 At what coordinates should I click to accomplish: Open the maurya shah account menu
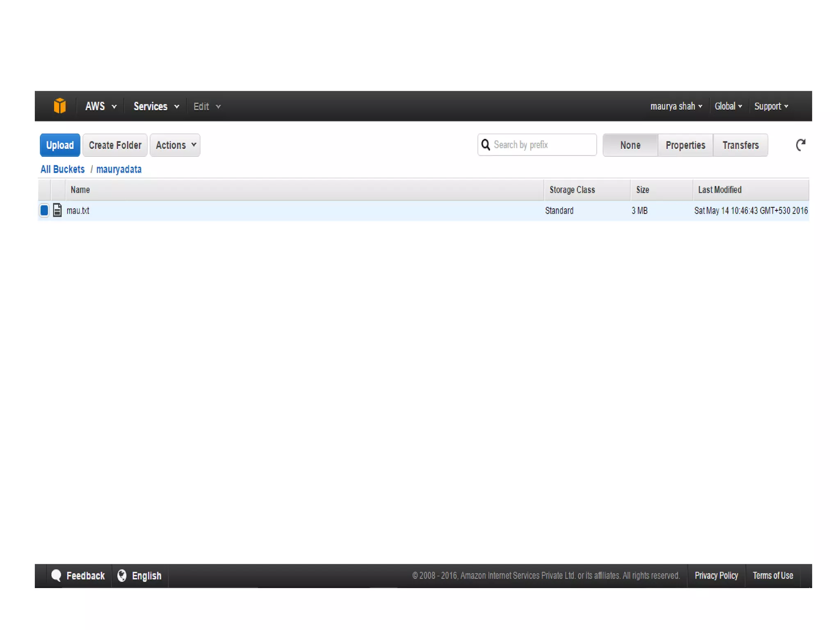(x=676, y=106)
